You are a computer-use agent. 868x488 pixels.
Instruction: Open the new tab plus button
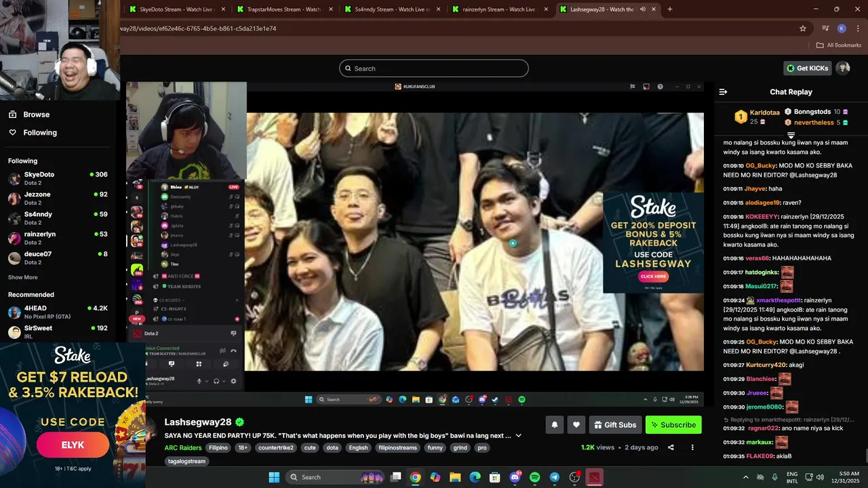point(670,9)
